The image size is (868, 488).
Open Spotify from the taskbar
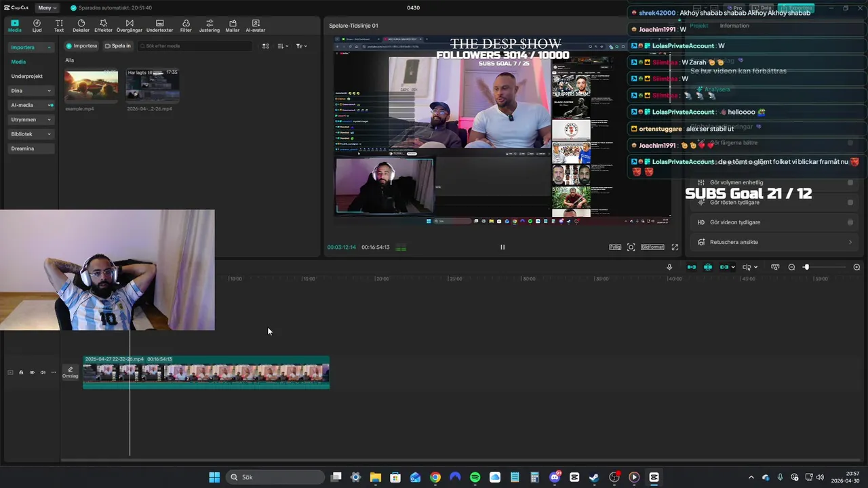475,477
